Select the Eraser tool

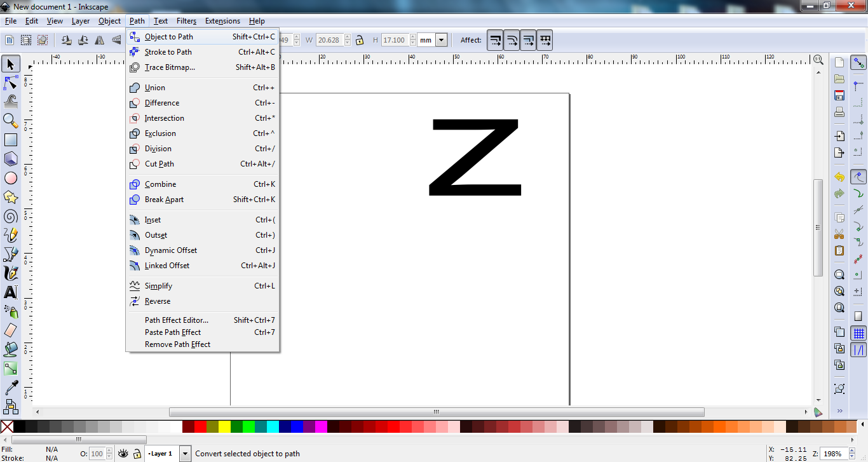(x=11, y=330)
